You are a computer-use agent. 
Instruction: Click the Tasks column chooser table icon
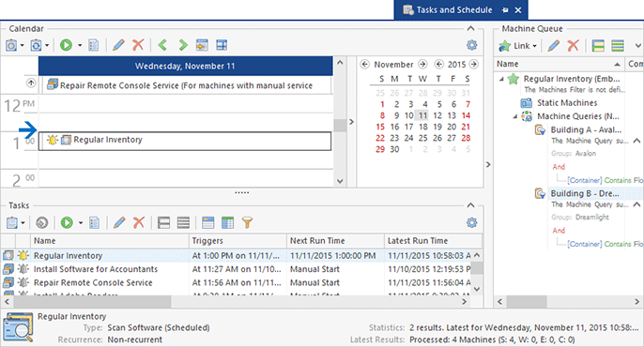(x=227, y=222)
